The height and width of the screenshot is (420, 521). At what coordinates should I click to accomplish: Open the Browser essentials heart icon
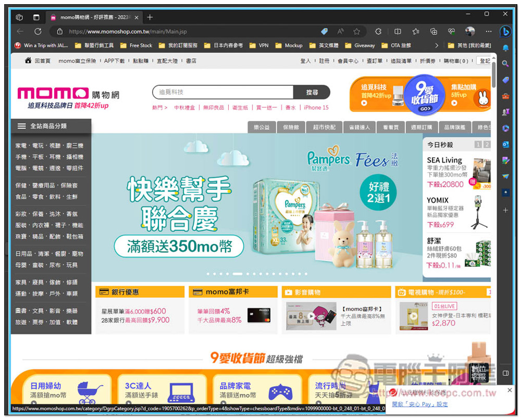[x=451, y=31]
